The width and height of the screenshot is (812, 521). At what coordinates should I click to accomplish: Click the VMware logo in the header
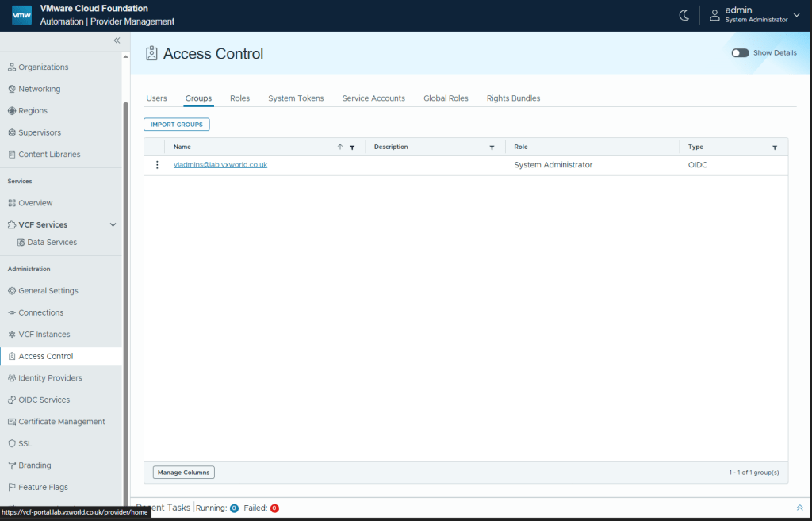coord(21,15)
